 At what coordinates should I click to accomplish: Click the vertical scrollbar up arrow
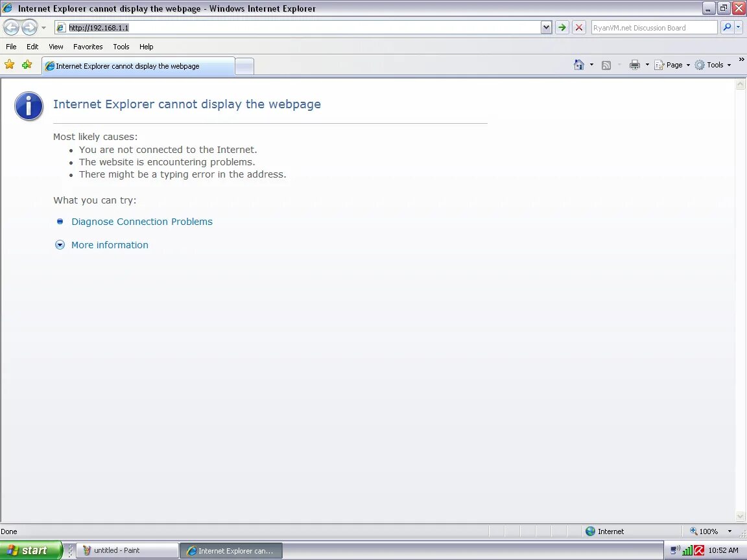(x=741, y=84)
